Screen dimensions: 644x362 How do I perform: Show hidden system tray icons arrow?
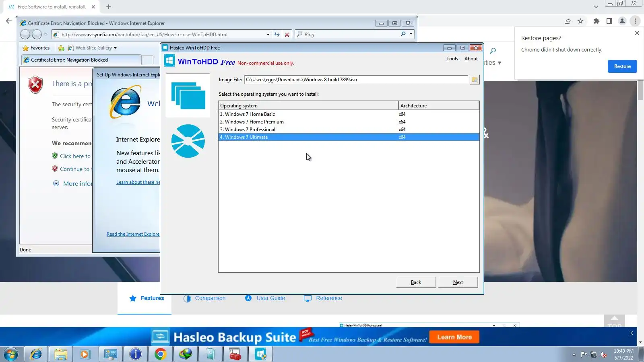coord(574,354)
